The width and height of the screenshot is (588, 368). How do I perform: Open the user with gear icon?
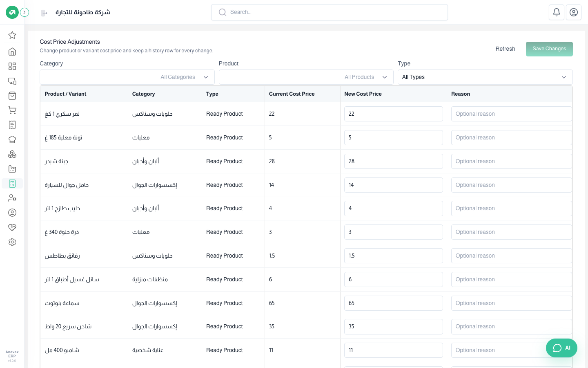[x=12, y=198]
